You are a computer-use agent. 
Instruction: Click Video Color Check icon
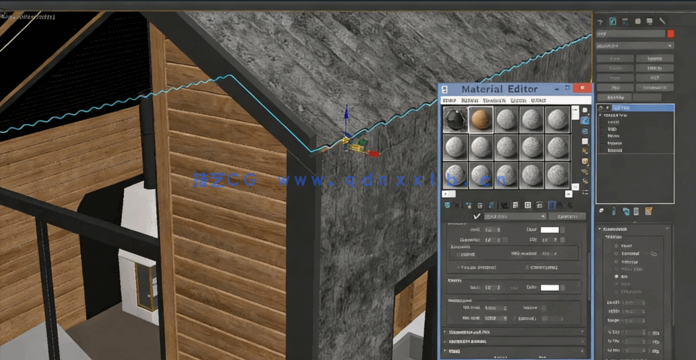585,151
